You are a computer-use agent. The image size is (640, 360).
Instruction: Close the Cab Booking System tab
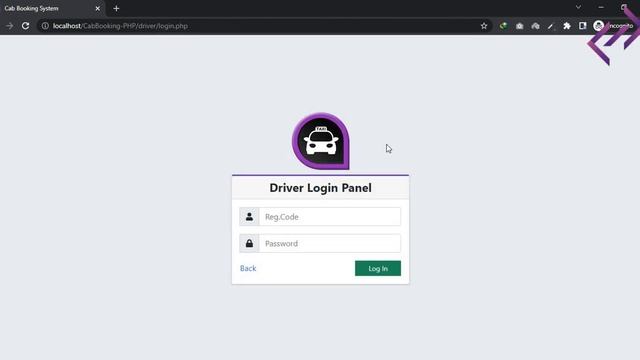98,8
